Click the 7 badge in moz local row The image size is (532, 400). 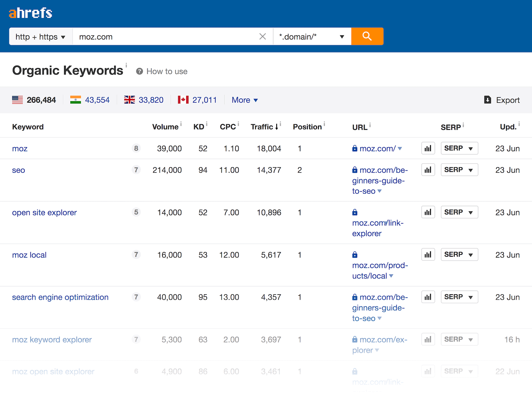point(136,255)
